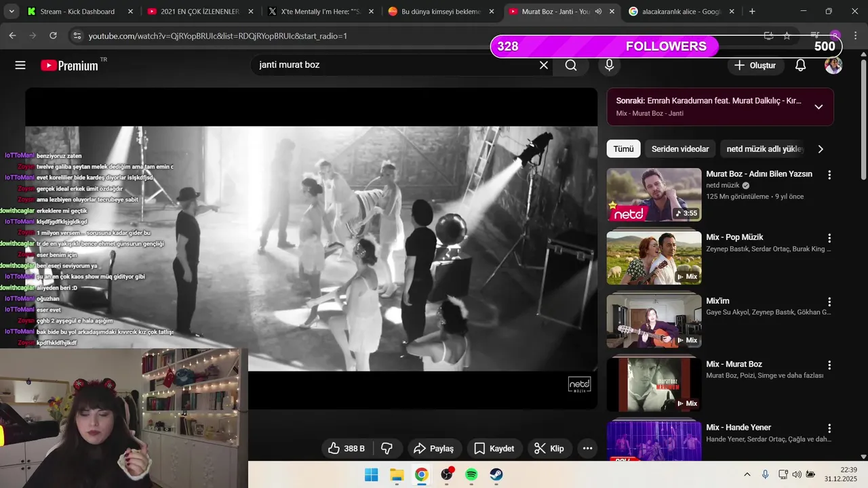868x488 pixels.
Task: Open options for Adını Bilen Yazsın video
Action: pyautogui.click(x=829, y=175)
